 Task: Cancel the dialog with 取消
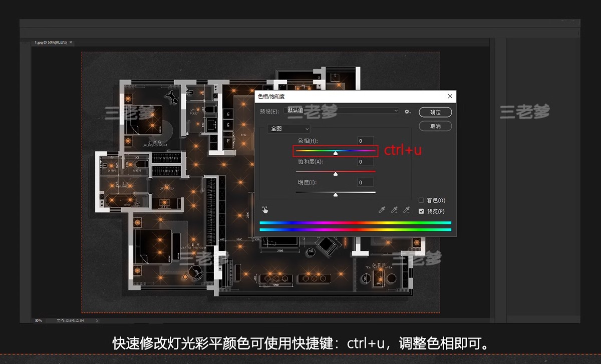[x=435, y=126]
